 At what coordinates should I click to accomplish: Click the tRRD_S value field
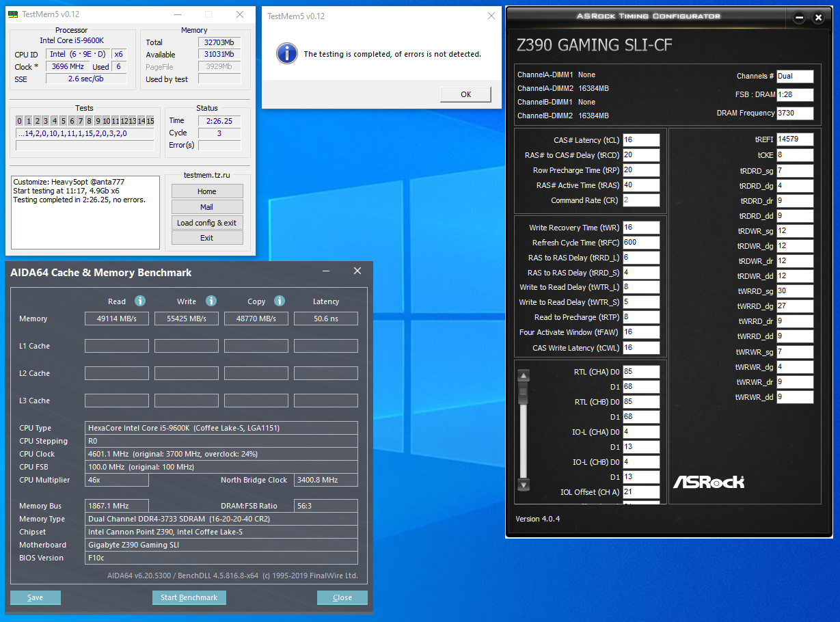coord(641,273)
